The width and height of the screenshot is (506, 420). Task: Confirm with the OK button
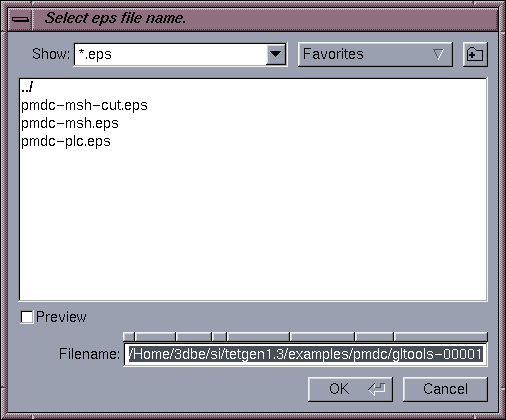pos(350,389)
